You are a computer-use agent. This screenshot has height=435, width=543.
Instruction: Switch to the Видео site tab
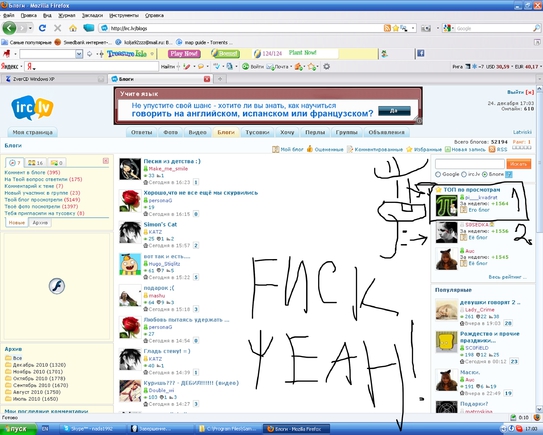tap(197, 132)
